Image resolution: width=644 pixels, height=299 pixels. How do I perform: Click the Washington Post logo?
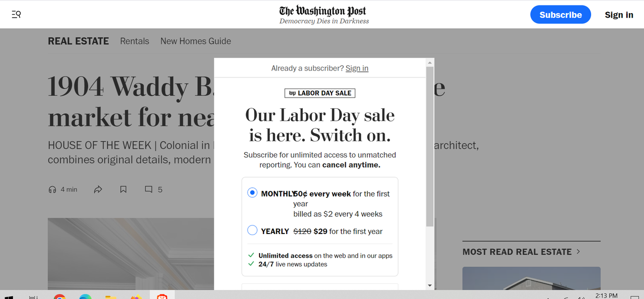[323, 11]
